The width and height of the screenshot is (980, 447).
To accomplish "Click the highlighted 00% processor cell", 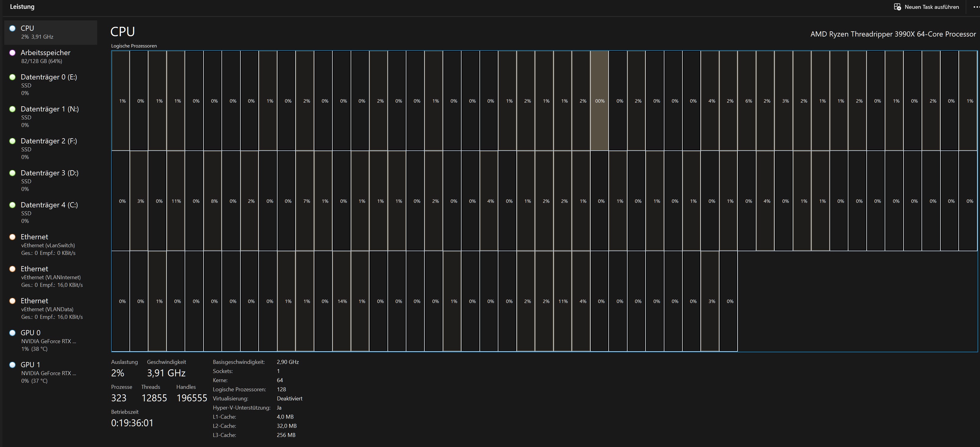I will click(x=600, y=101).
